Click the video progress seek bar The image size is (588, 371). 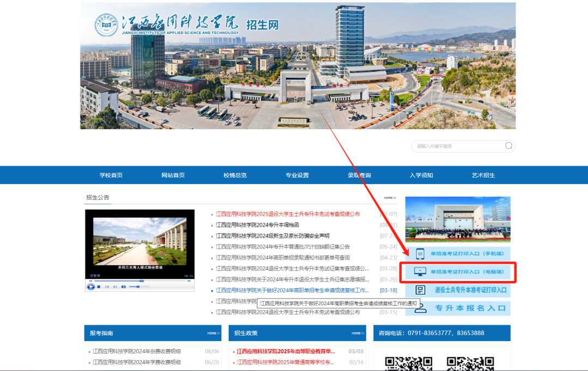(x=139, y=281)
